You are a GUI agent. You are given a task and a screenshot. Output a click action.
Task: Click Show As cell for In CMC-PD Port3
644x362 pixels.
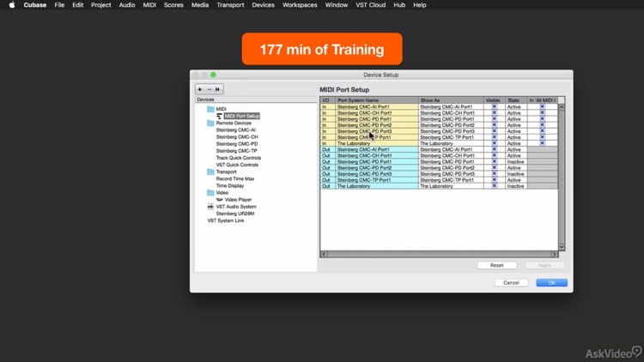451,131
